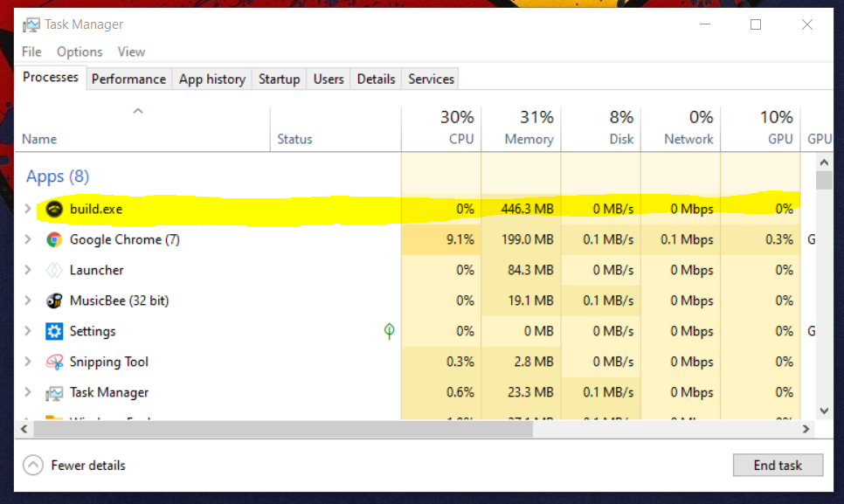844x504 pixels.
Task: Click the MusicBee app icon
Action: (x=54, y=300)
